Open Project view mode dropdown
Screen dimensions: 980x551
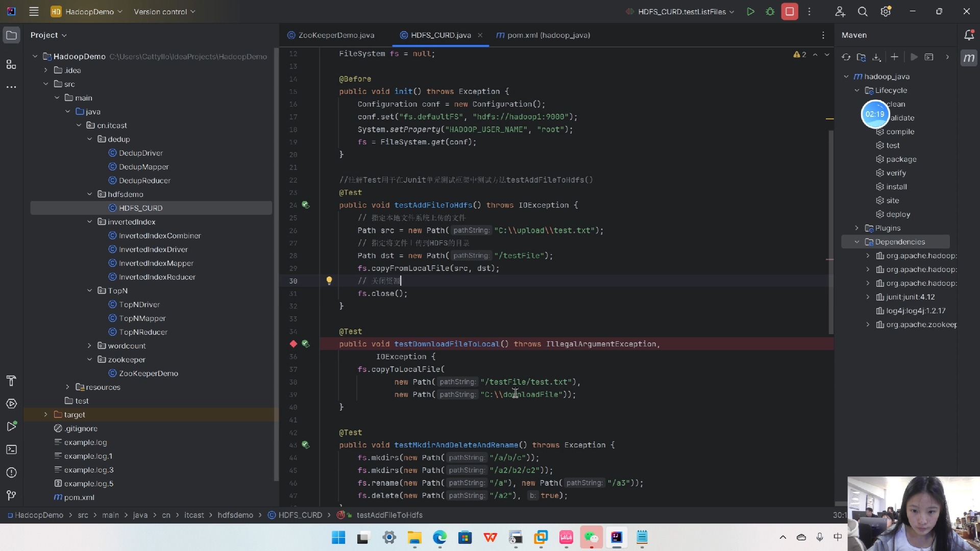tap(48, 35)
